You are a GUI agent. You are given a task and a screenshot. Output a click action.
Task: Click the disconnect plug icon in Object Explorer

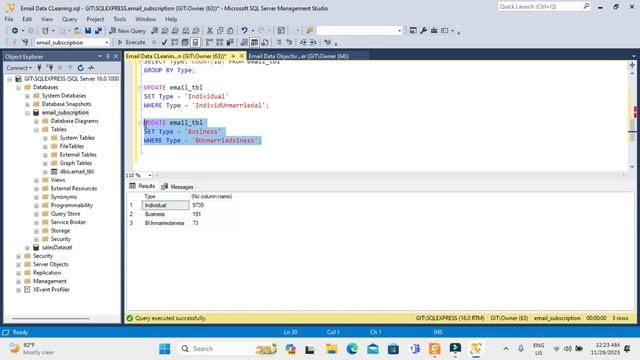tap(50, 68)
